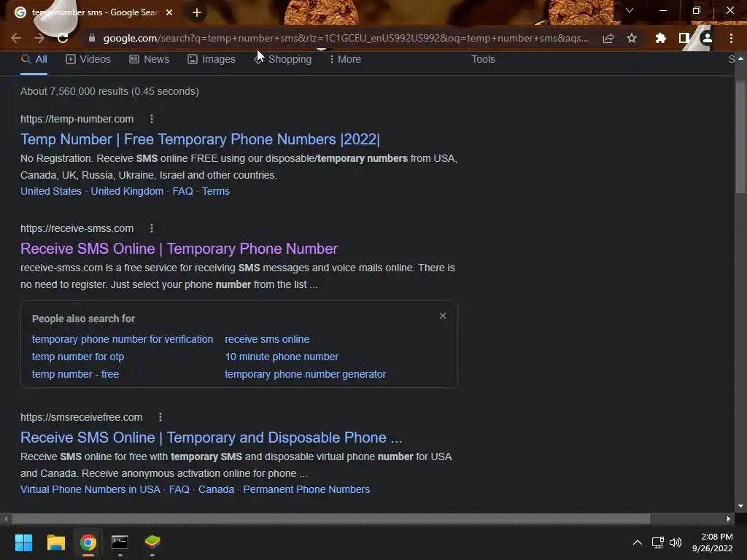
Task: Open the browser side panel icon
Action: click(x=684, y=38)
